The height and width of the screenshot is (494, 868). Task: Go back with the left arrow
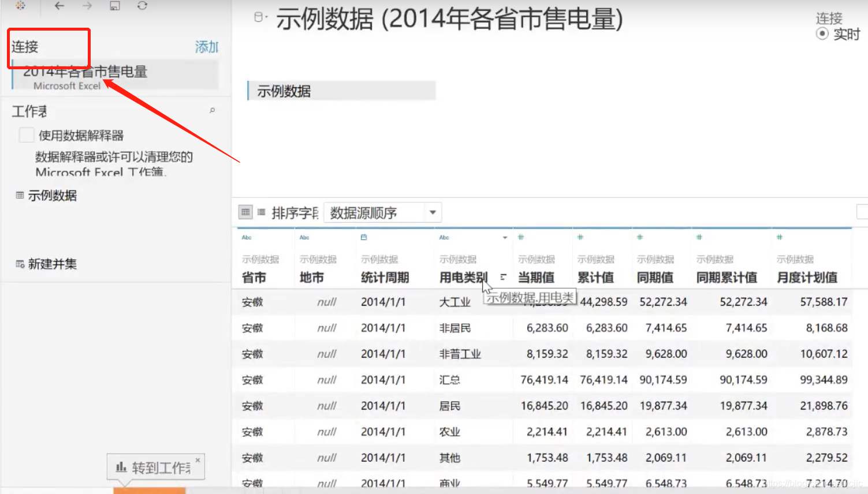click(x=59, y=6)
